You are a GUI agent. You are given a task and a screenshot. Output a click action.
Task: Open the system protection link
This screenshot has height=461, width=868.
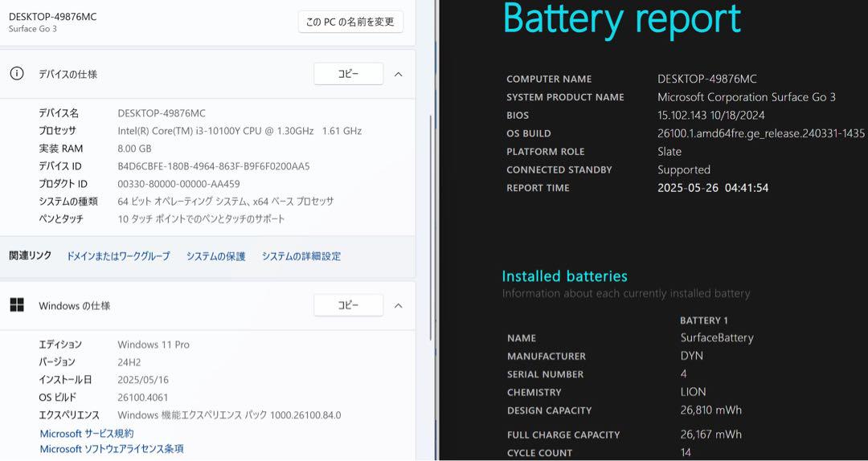pyautogui.click(x=216, y=256)
